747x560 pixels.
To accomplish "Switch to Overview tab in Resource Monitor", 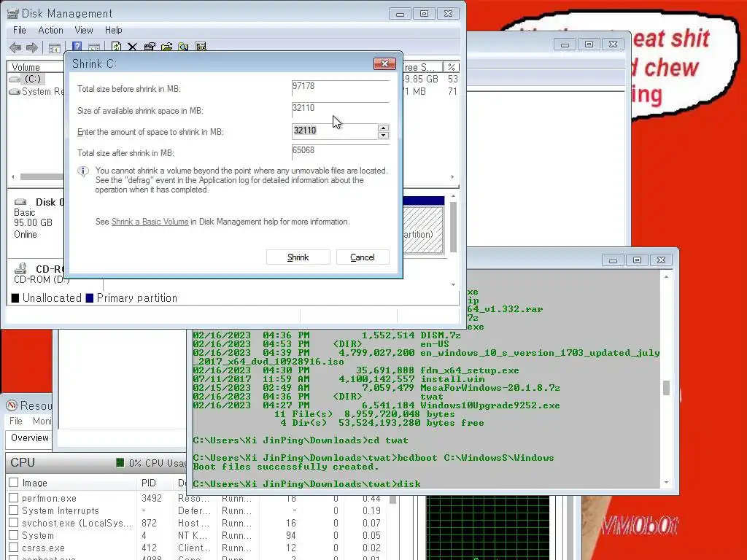I will click(x=29, y=438).
